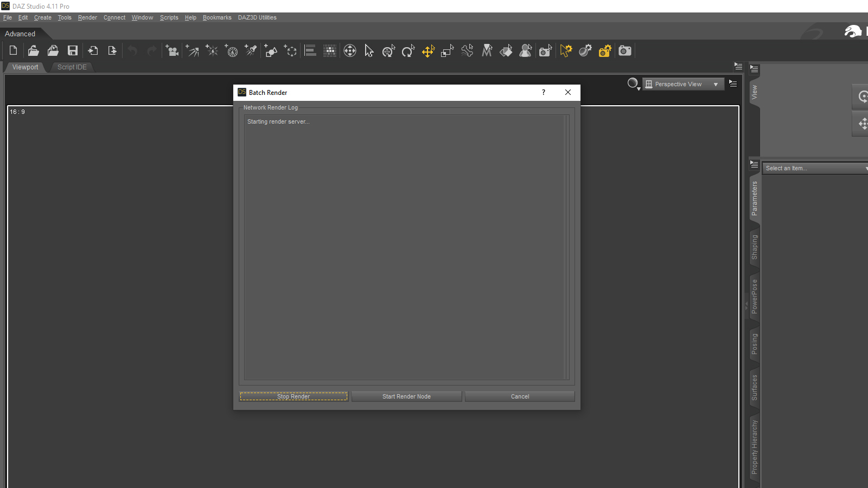Click the New Scene file icon
868x488 pixels.
click(x=14, y=51)
